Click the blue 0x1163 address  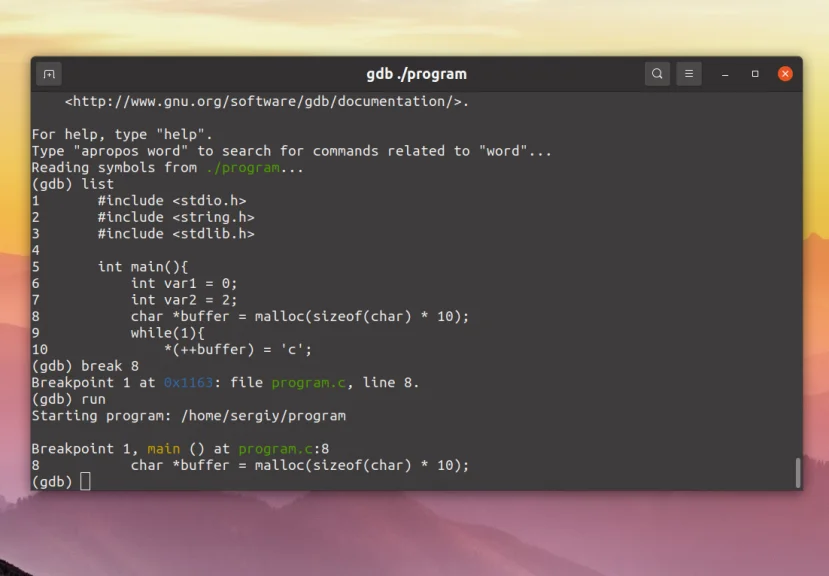(x=188, y=383)
